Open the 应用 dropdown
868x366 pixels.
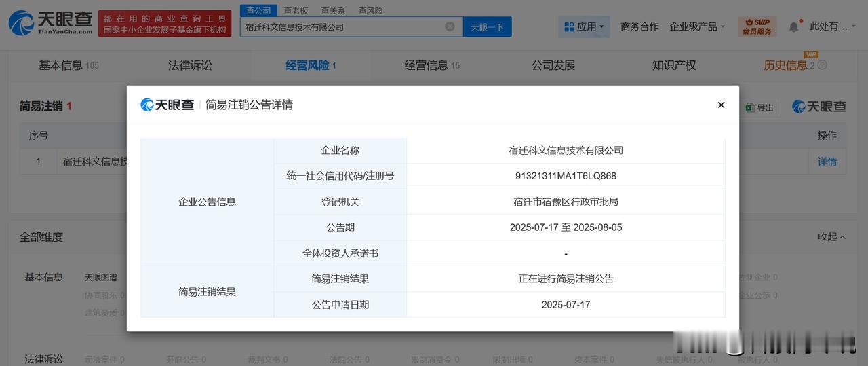coord(584,26)
